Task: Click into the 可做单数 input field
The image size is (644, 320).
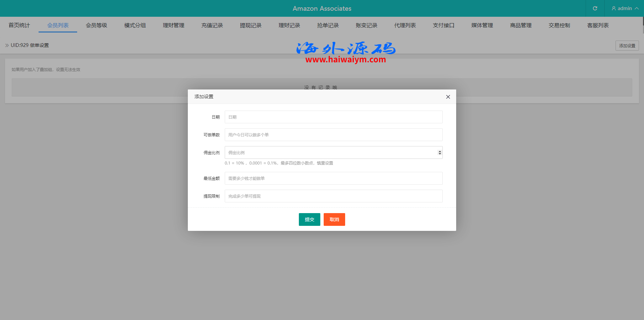Action: [x=333, y=135]
